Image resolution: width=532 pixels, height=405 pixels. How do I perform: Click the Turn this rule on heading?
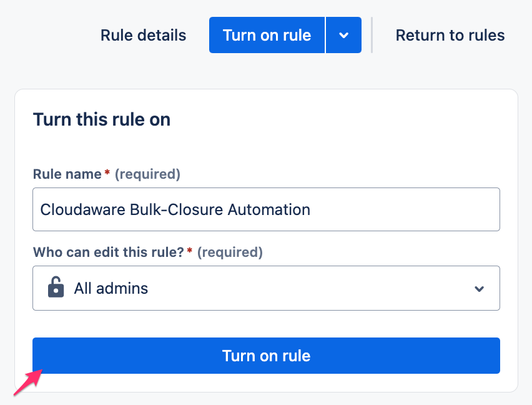pos(102,119)
